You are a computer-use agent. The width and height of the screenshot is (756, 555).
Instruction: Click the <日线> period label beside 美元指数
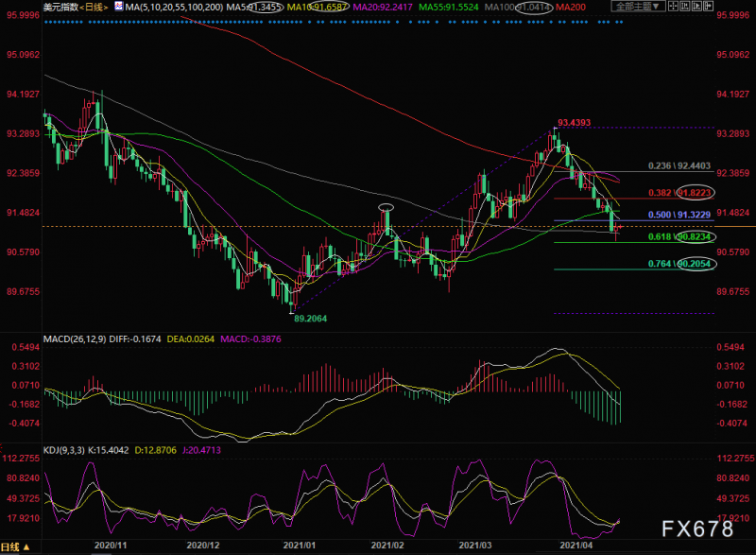pos(93,7)
